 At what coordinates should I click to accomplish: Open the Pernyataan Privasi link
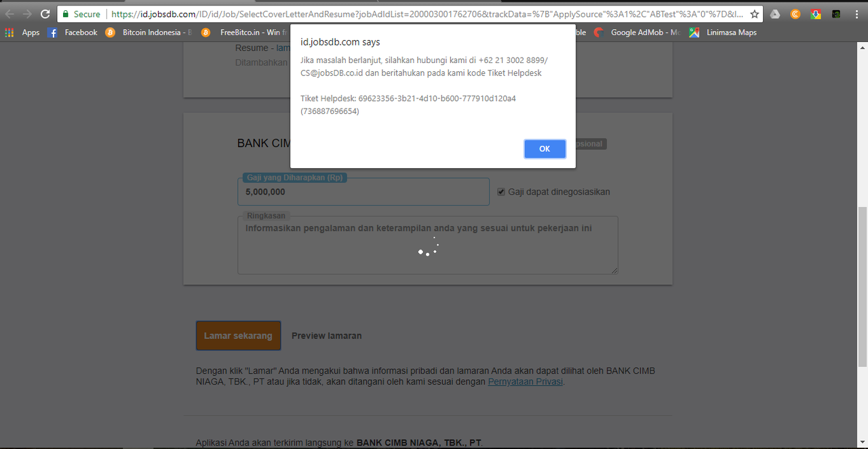point(526,382)
